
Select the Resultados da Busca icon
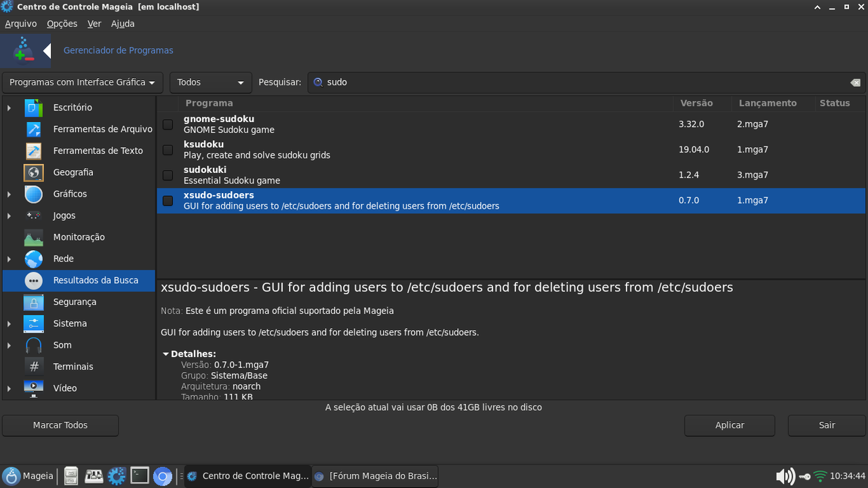tap(33, 281)
